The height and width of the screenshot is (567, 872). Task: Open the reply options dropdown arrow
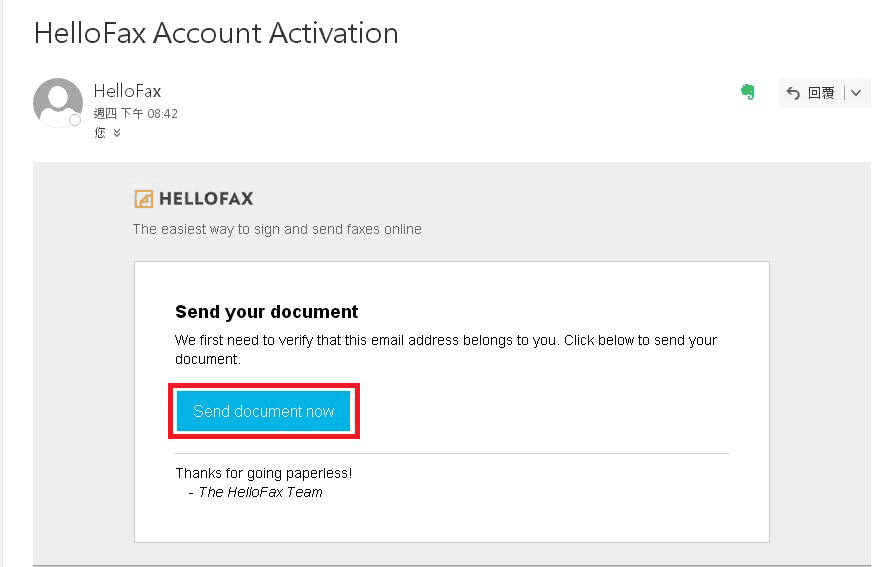pos(855,93)
